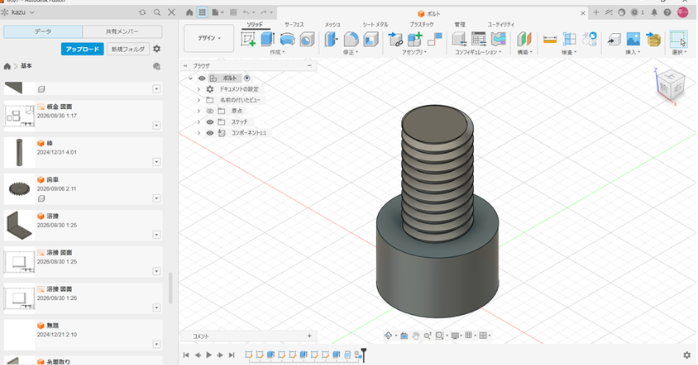The width and height of the screenshot is (698, 365).
Task: Select the 共有メンバー tab in data panel
Action: pos(122,32)
